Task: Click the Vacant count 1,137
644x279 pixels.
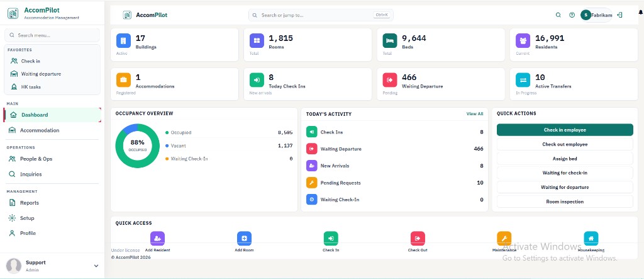Action: point(285,145)
